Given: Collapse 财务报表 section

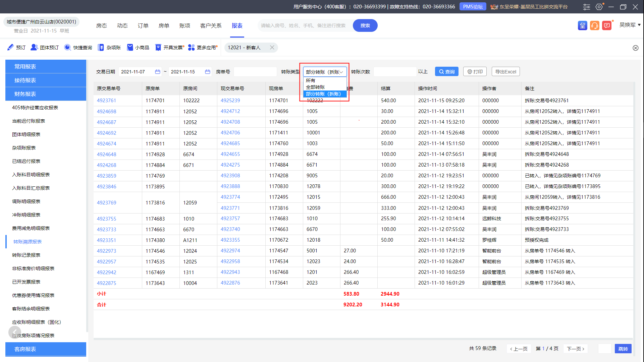Looking at the screenshot, I should tap(46, 94).
